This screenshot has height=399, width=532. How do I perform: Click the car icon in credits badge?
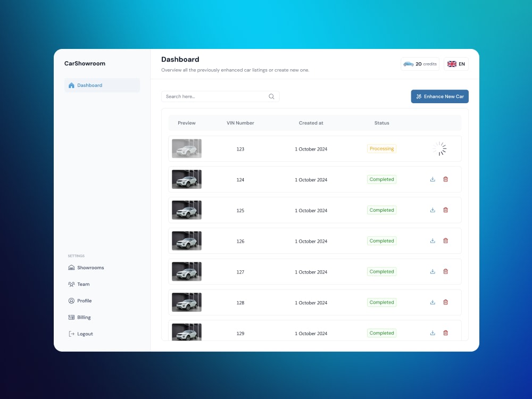pyautogui.click(x=409, y=64)
